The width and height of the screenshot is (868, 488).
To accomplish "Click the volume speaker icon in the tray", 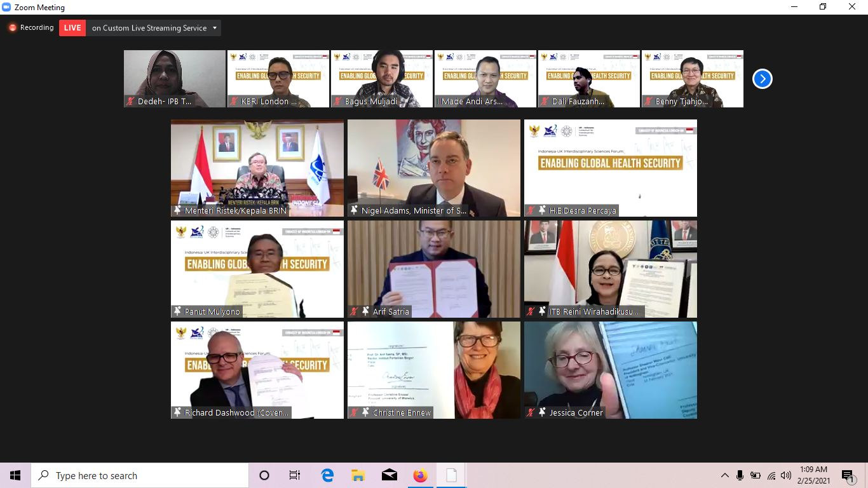I will (786, 475).
